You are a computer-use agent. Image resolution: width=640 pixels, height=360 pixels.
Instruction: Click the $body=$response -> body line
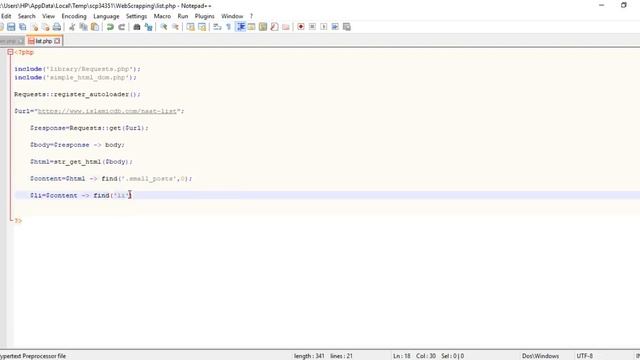(77, 145)
